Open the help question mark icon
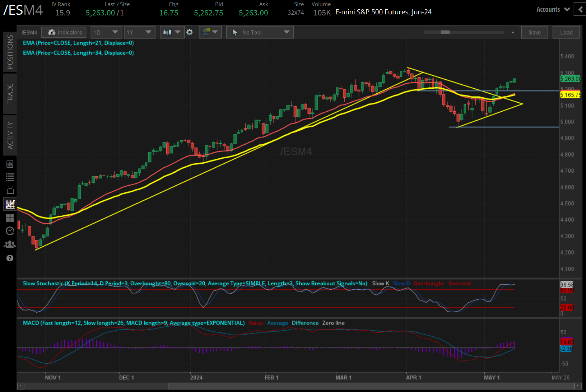Viewport: 586px width, 392px height. [10, 258]
